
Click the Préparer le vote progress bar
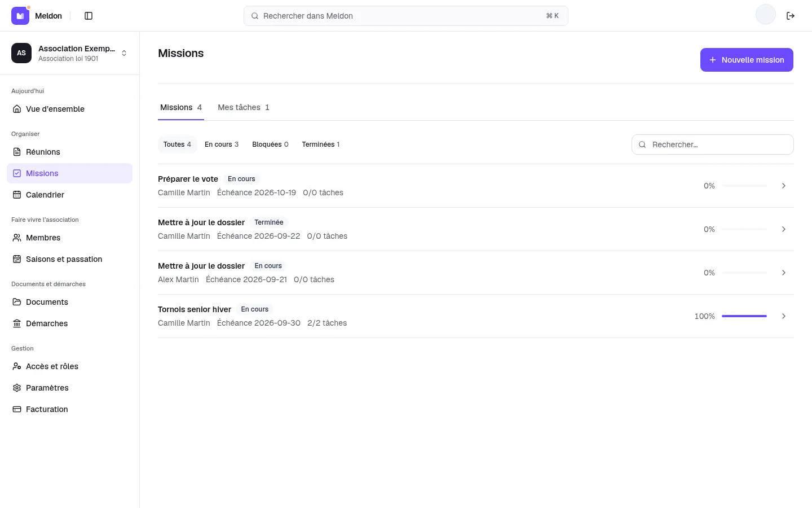click(x=744, y=186)
